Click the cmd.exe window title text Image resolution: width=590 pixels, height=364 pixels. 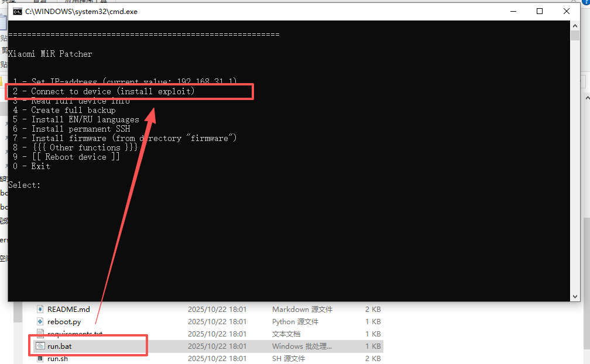click(81, 12)
